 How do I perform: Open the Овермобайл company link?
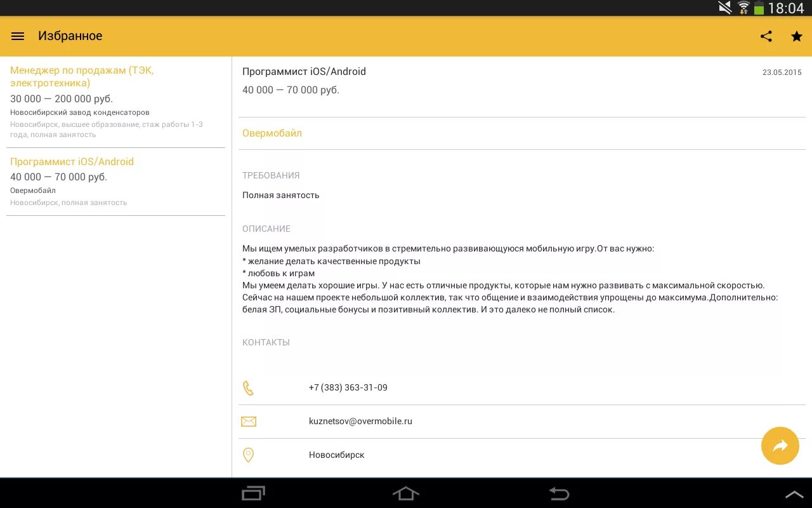pos(272,133)
